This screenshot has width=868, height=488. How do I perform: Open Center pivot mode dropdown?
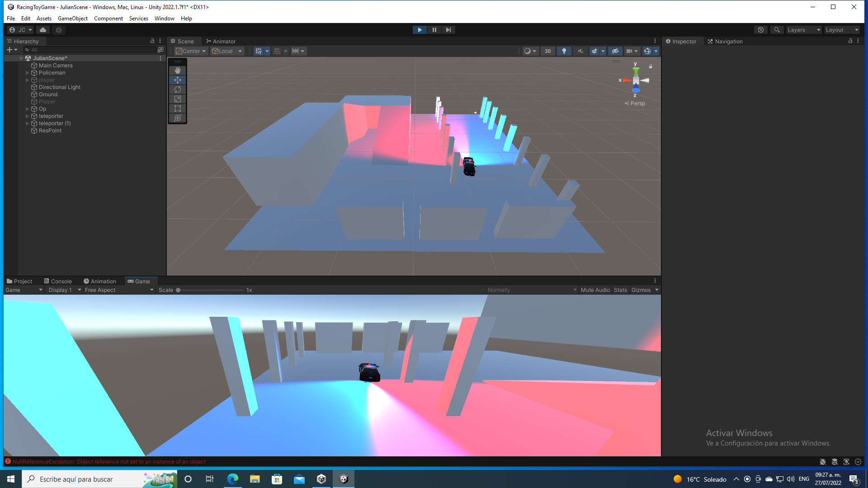click(191, 51)
